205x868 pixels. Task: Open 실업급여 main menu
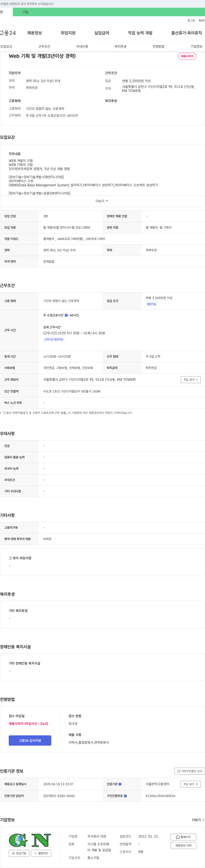click(x=102, y=33)
